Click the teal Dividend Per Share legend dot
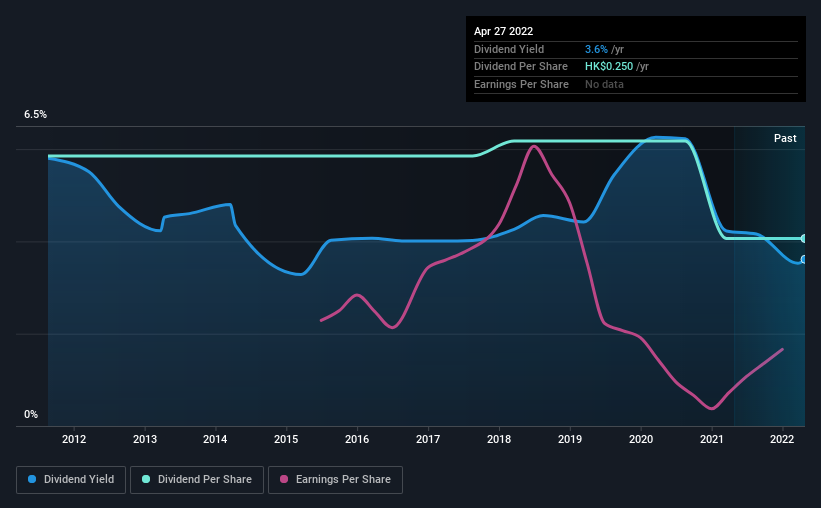 (146, 479)
